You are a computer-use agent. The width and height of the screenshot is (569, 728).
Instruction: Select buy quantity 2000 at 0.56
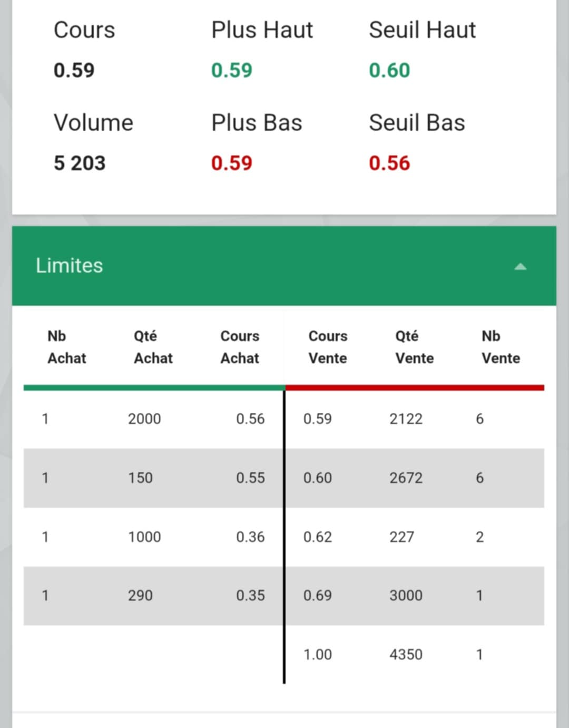[x=144, y=419]
